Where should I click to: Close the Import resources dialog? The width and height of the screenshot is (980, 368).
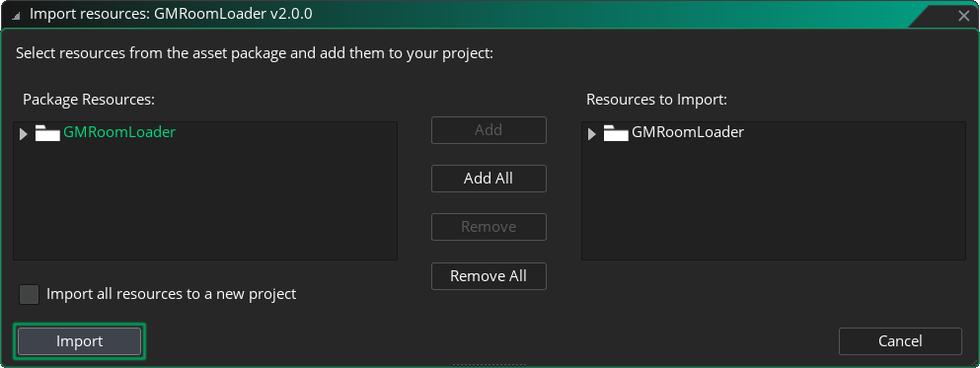[964, 16]
